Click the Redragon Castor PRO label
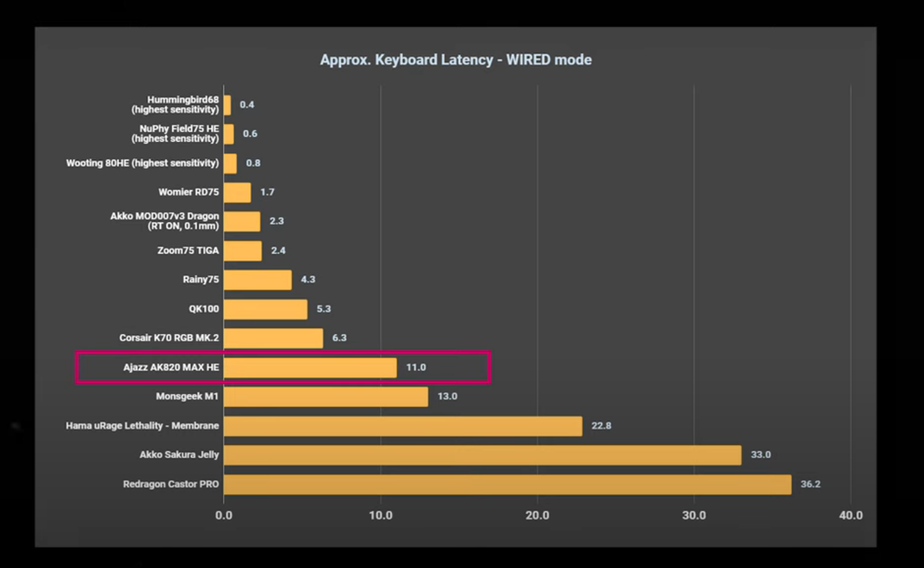This screenshot has height=568, width=924. click(x=171, y=484)
